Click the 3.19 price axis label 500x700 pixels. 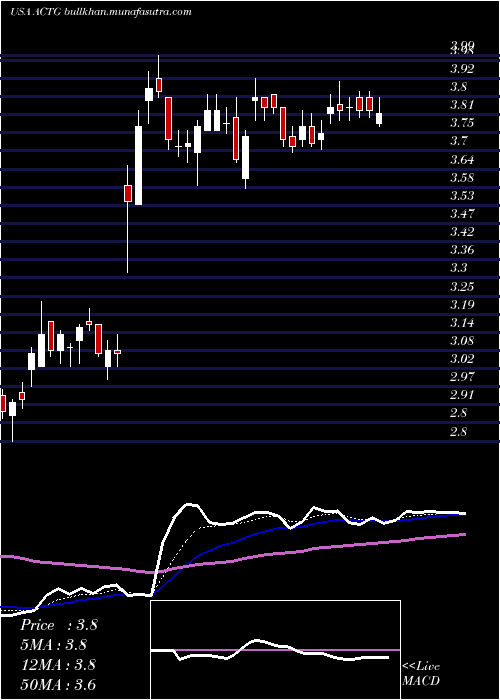462,305
